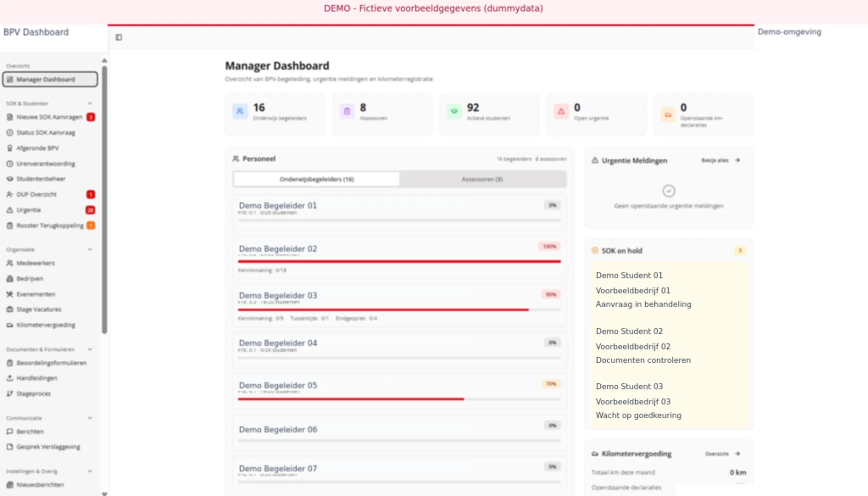The image size is (868, 496).
Task: Toggle the sidebar collapse icon
Action: click(x=119, y=37)
